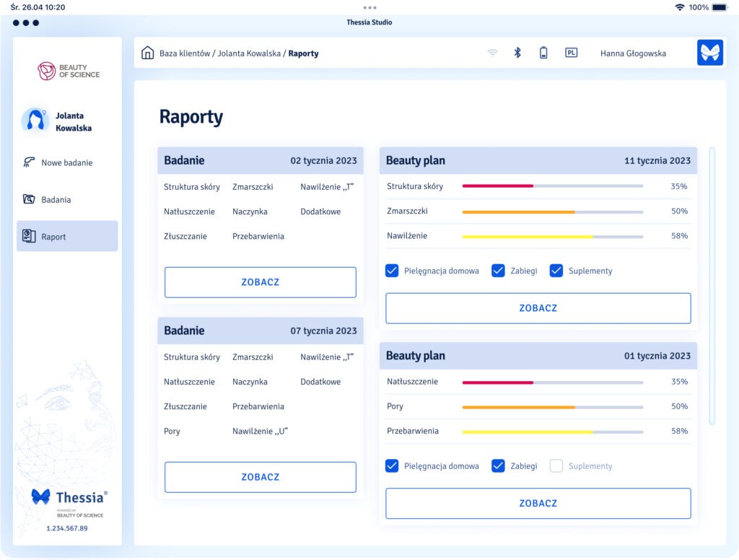
Task: Open Jolanta Kowalska breadcrumb link
Action: [x=249, y=53]
